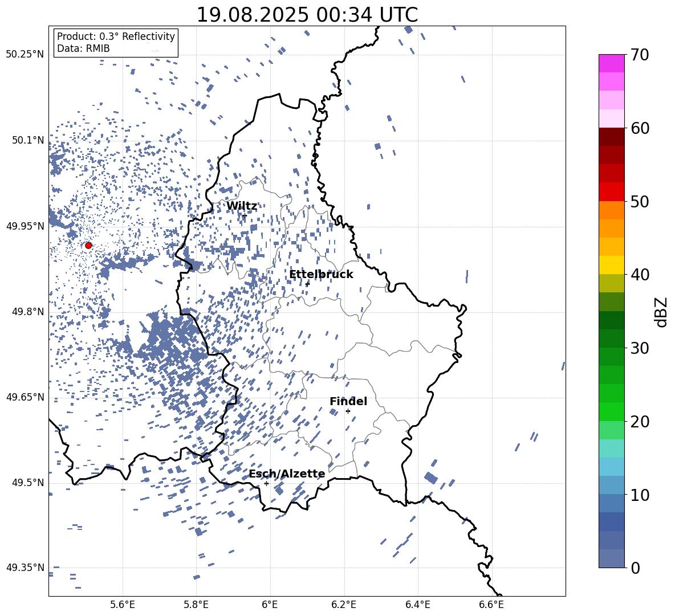Click the Esch/Alzette city label
This screenshot has height=616, width=675.
coord(287,474)
